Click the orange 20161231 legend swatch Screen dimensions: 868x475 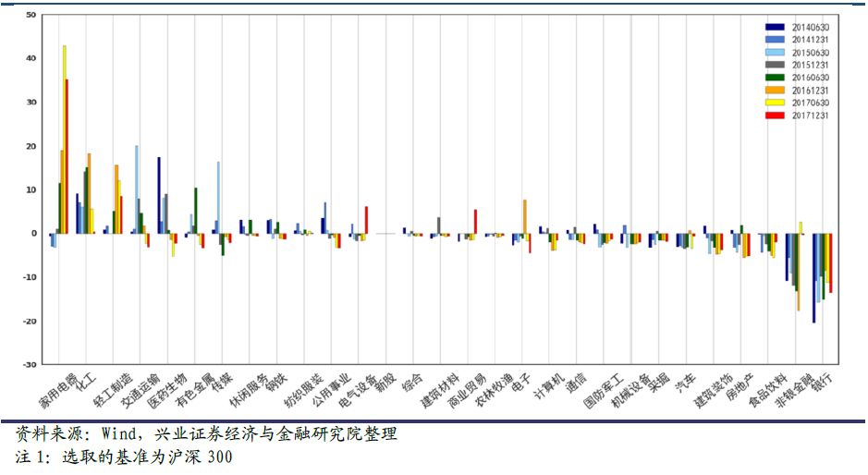[x=775, y=91]
